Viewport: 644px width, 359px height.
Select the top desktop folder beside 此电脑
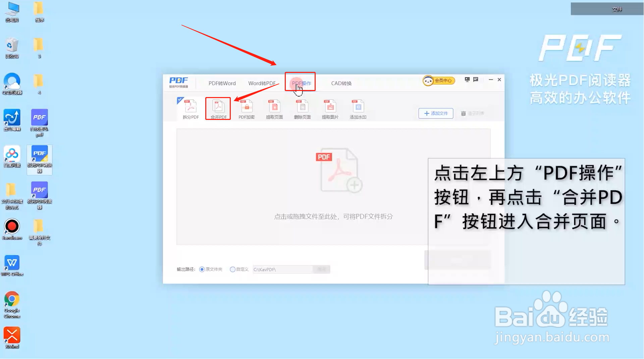pos(39,12)
